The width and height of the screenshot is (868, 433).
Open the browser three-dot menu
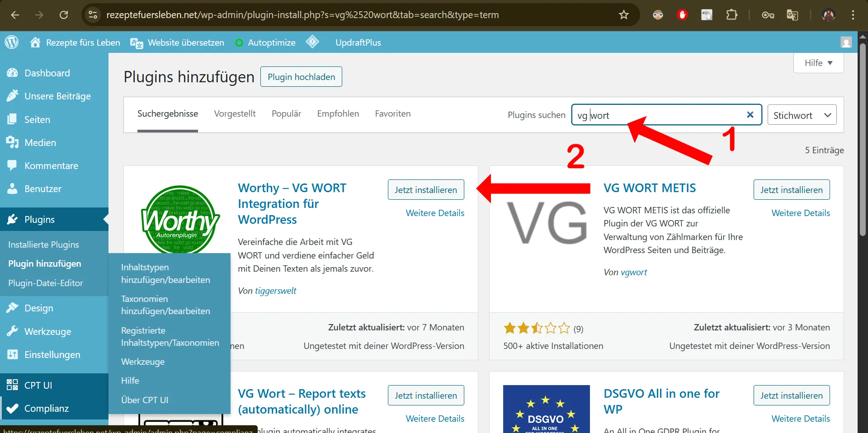tap(854, 15)
